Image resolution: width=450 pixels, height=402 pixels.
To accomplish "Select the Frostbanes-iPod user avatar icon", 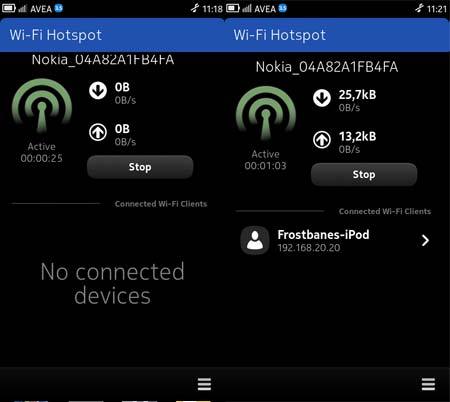I will coord(255,240).
